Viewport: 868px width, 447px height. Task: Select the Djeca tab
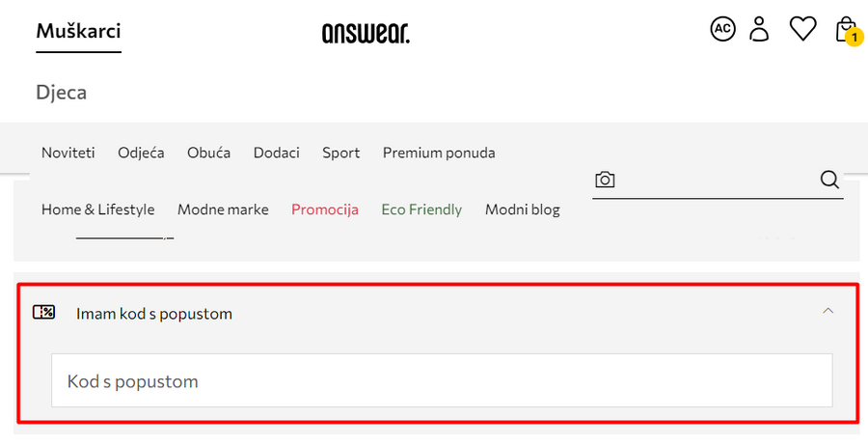(62, 93)
